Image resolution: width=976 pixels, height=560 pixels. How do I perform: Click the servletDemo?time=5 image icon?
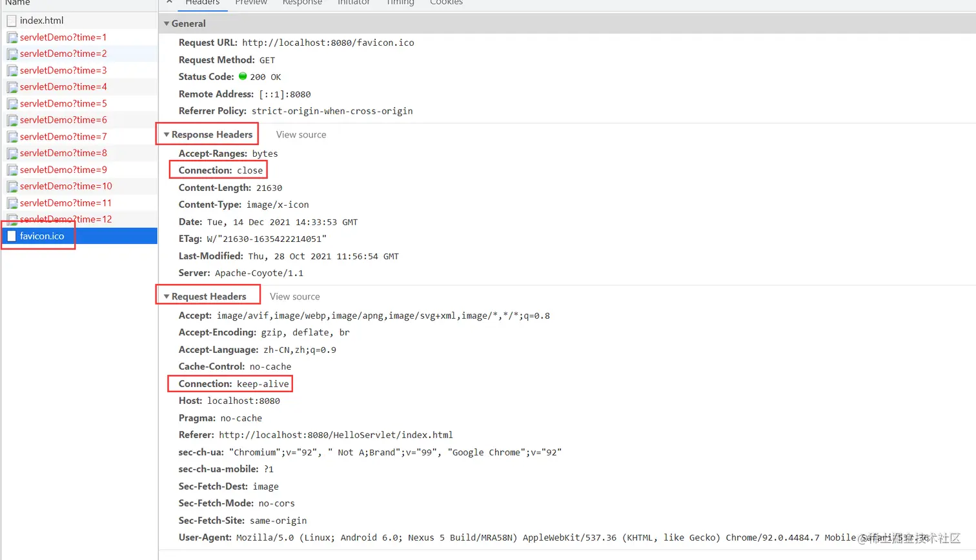coord(12,104)
